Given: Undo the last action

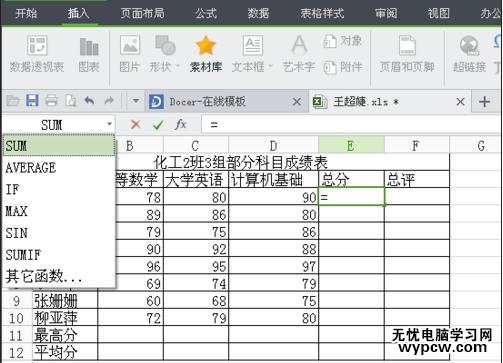Looking at the screenshot, I should pyautogui.click(x=89, y=100).
